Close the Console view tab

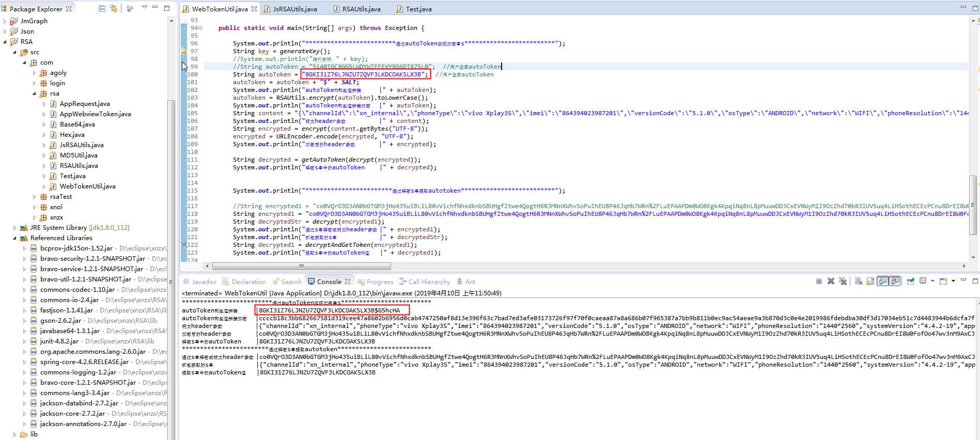[348, 281]
